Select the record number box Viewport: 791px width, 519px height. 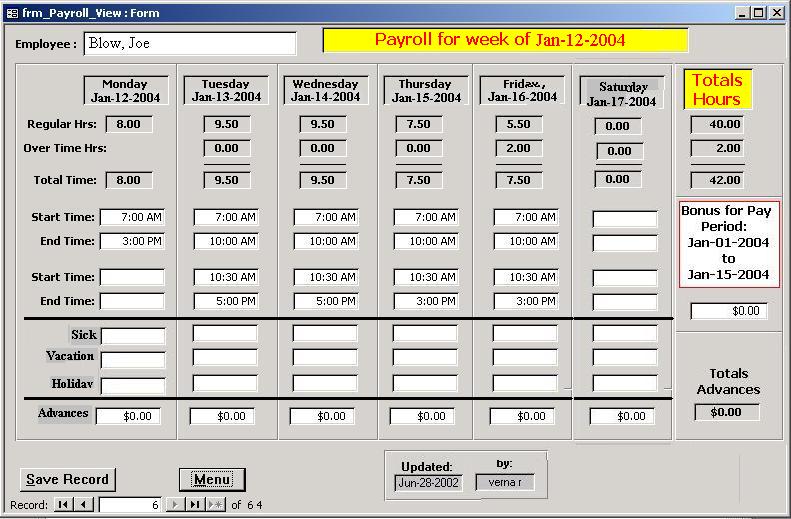pos(130,505)
